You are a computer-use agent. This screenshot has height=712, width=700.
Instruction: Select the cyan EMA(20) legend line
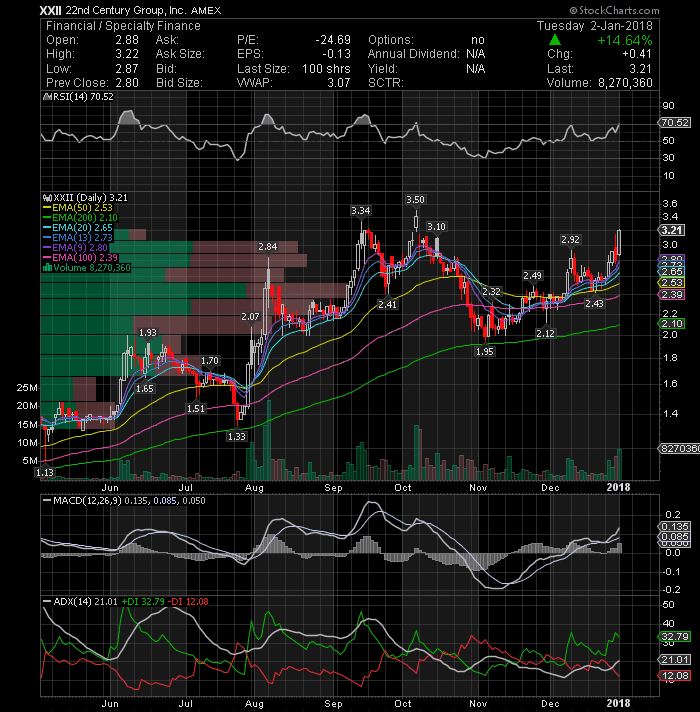click(47, 228)
